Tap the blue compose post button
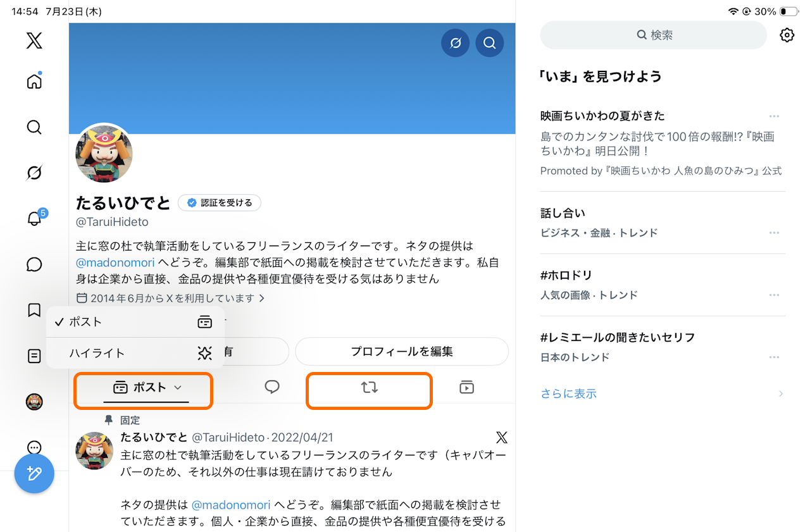 tap(34, 474)
